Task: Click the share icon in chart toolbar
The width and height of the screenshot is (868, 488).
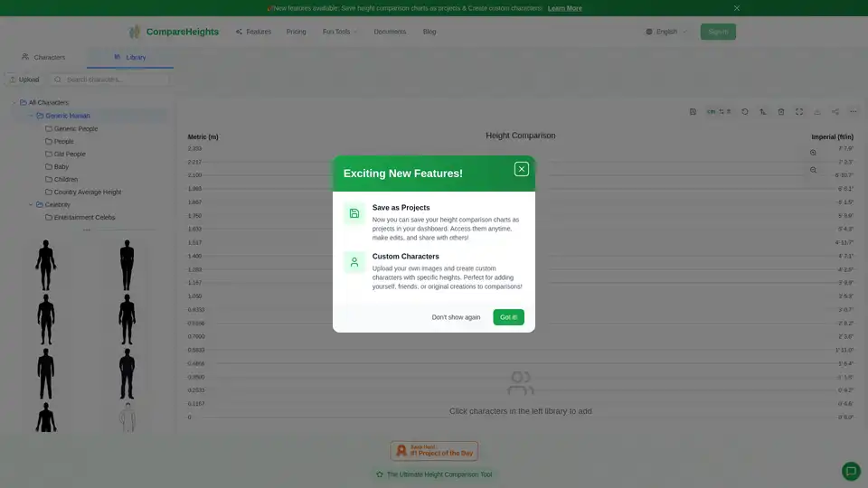Action: pyautogui.click(x=835, y=112)
